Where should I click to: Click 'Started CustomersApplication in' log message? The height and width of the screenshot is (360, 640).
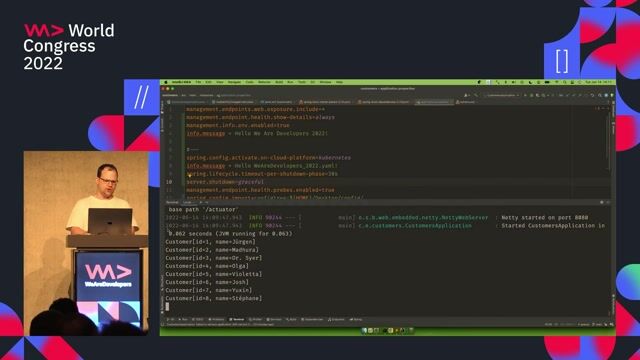point(553,226)
